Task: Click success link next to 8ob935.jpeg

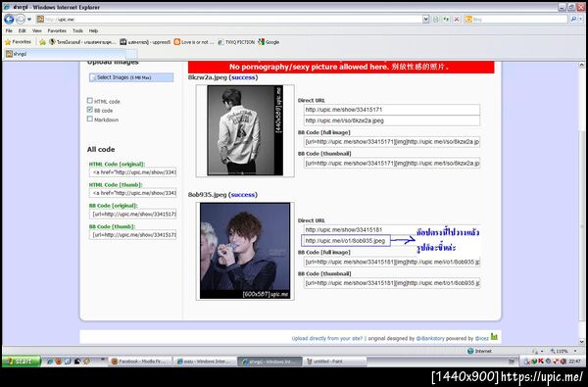Action: pos(243,195)
